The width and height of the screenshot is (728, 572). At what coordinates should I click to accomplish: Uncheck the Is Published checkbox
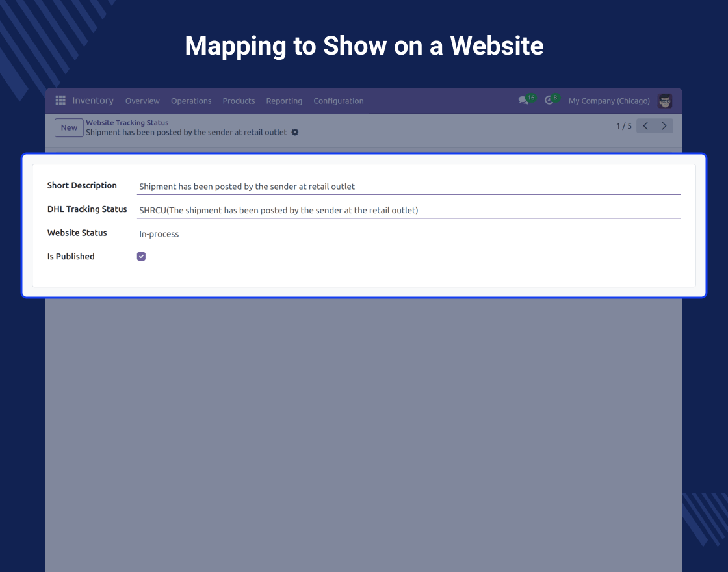141,257
